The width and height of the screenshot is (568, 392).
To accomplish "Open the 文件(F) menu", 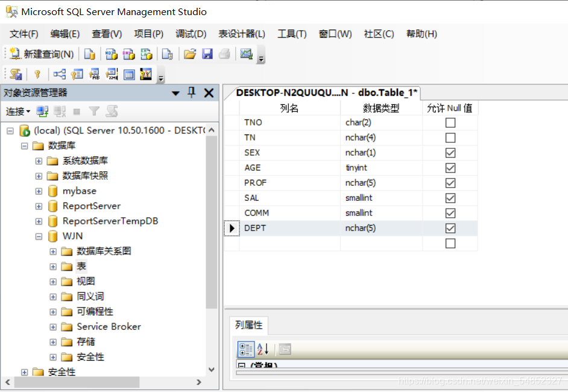I will 24,34.
